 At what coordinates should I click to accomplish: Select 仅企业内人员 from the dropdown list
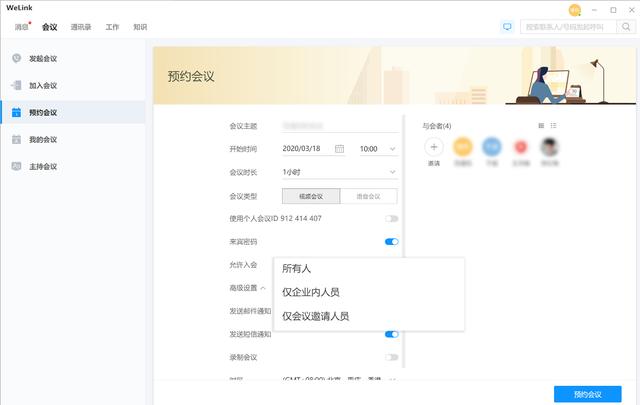point(369,292)
